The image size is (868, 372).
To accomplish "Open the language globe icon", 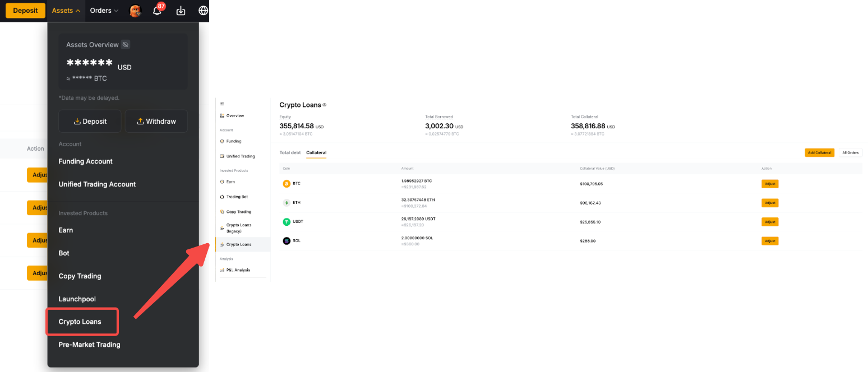I will point(203,11).
